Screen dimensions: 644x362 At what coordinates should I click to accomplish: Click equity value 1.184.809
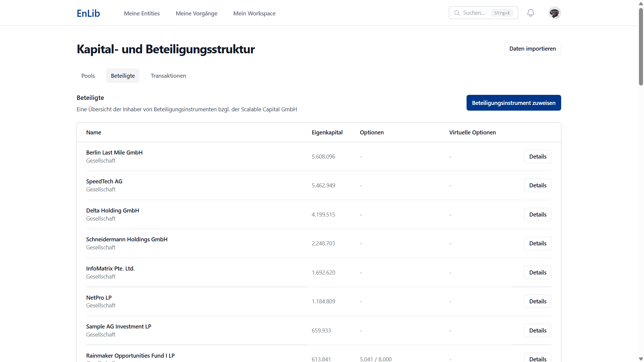click(323, 301)
